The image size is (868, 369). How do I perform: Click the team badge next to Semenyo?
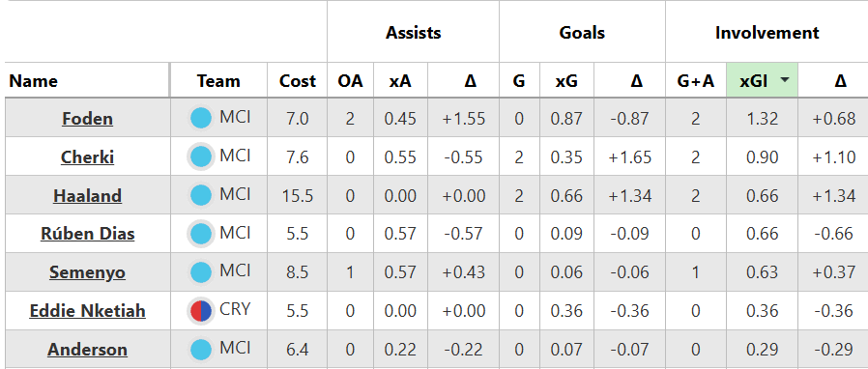(x=201, y=272)
